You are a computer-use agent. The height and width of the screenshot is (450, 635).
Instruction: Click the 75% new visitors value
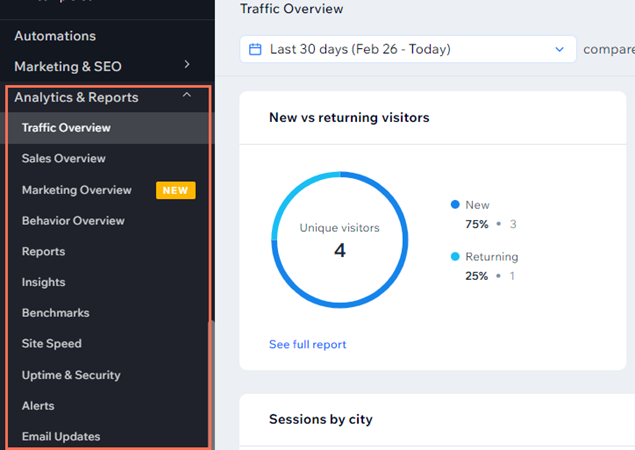click(x=477, y=224)
